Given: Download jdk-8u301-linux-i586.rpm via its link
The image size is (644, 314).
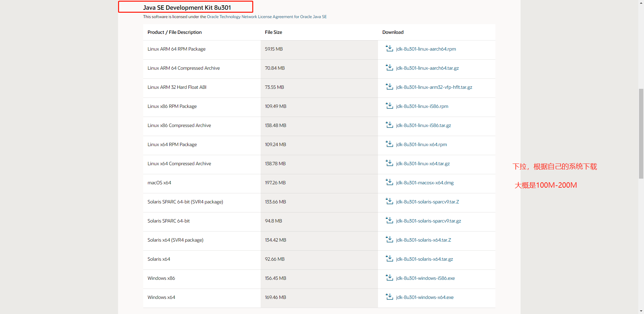Looking at the screenshot, I should tap(422, 106).
